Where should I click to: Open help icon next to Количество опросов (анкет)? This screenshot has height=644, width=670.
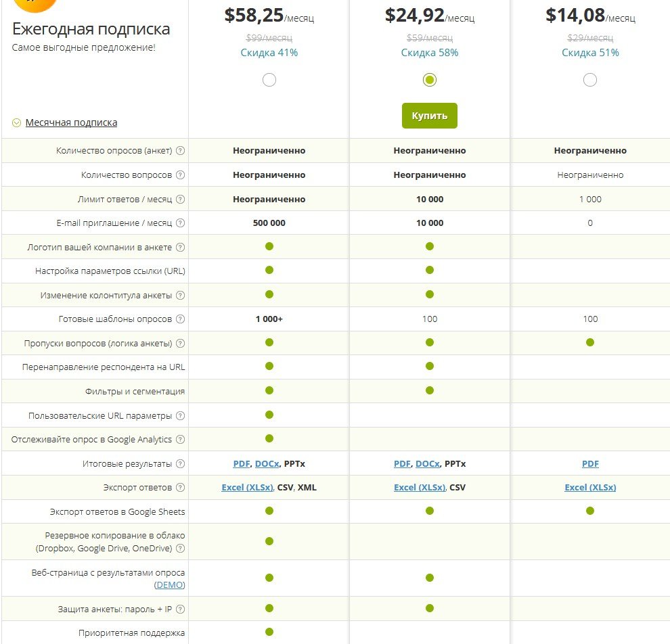(181, 150)
